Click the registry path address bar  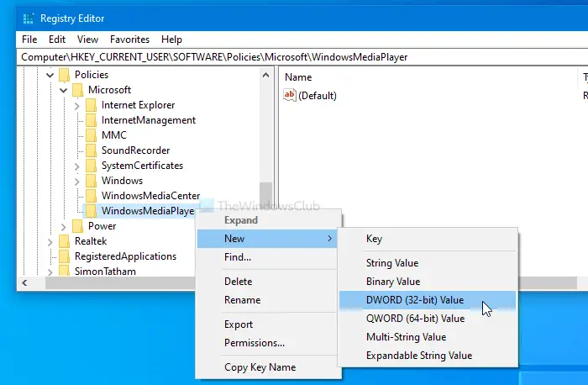click(x=302, y=57)
